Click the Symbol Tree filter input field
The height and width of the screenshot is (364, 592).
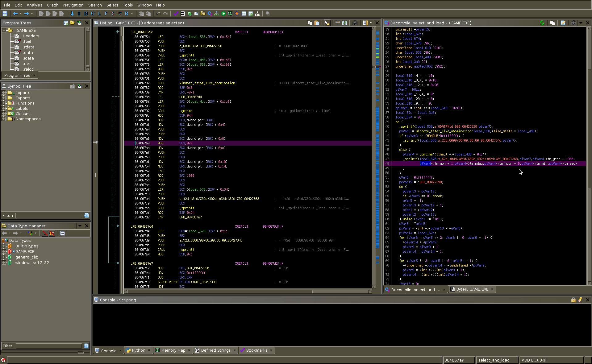point(49,215)
